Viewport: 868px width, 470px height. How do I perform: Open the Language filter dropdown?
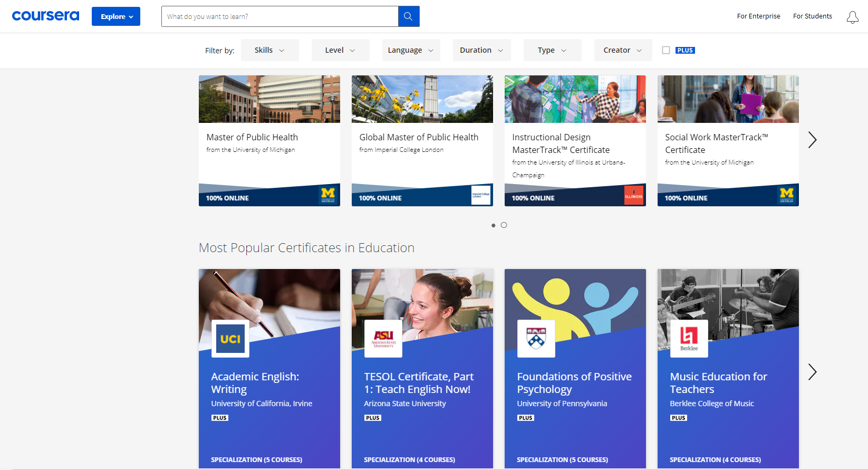coord(411,50)
